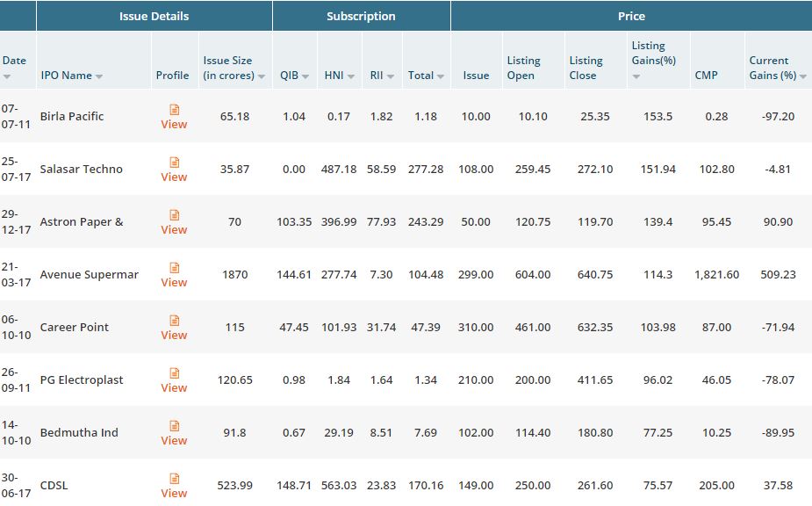Sort by Current Gains (%) arrow
The image size is (812, 506).
pyautogui.click(x=803, y=76)
